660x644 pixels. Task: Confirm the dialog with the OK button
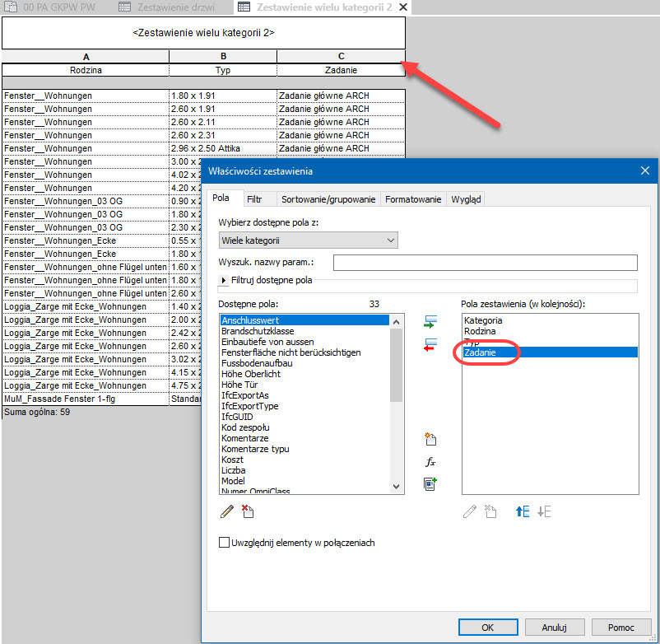pyautogui.click(x=488, y=627)
